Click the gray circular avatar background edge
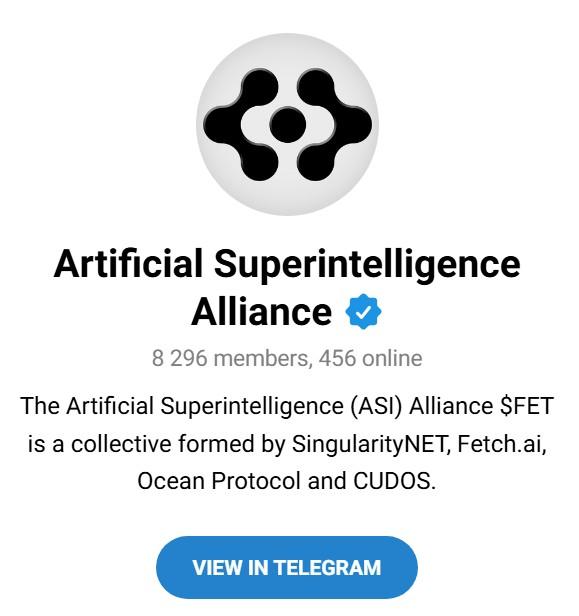The height and width of the screenshot is (616, 579). click(x=288, y=41)
